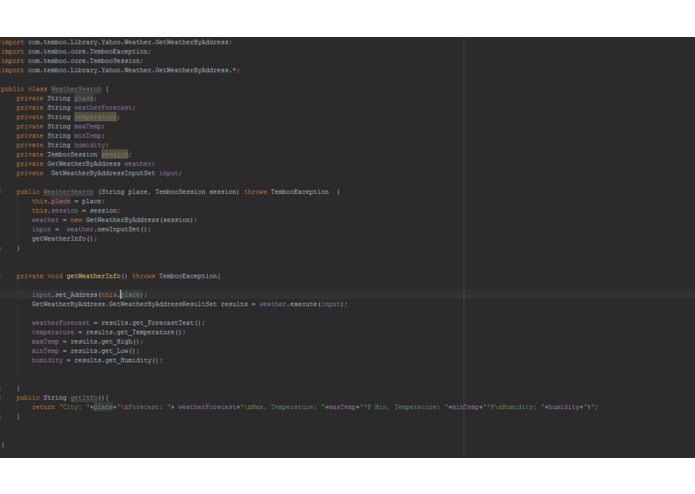Click the 'Max. Temperature:' string in the return statement

[x=286, y=407]
